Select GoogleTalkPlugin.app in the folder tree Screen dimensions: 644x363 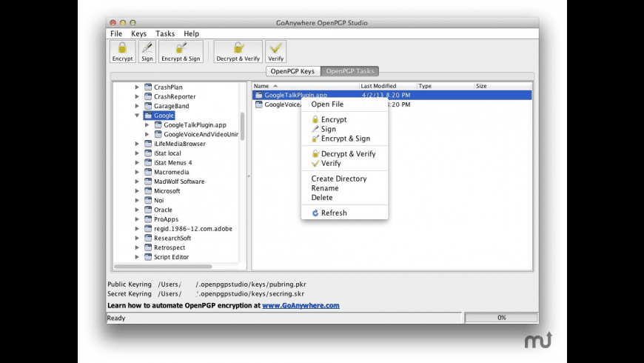[195, 125]
